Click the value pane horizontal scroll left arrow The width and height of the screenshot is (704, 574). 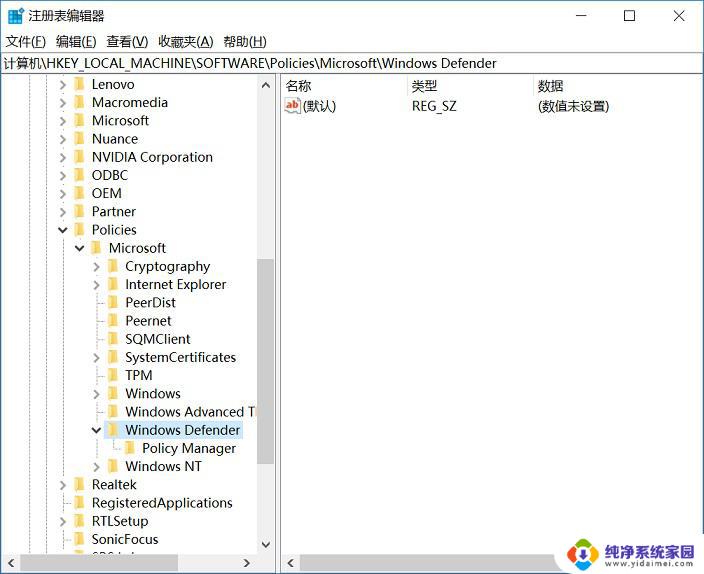click(x=290, y=563)
